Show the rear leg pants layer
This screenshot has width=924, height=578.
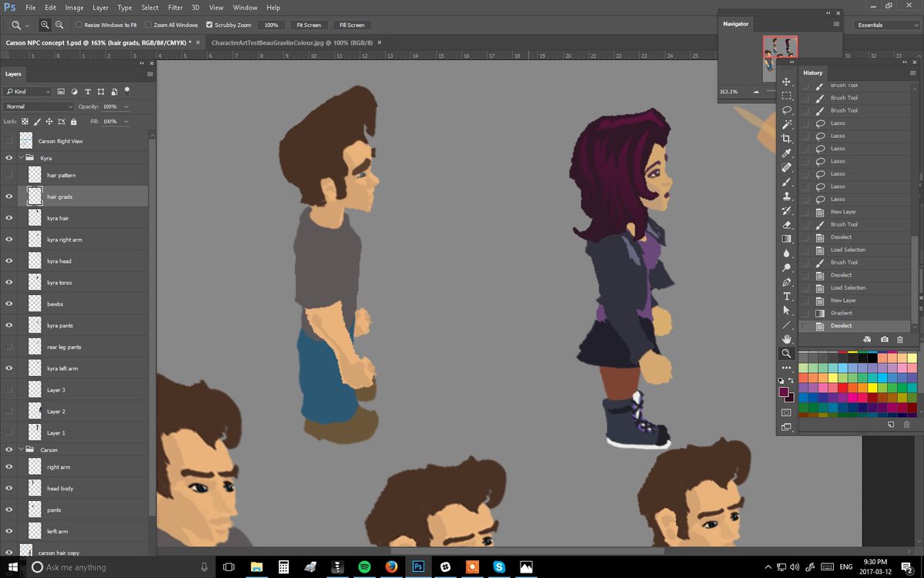[9, 347]
